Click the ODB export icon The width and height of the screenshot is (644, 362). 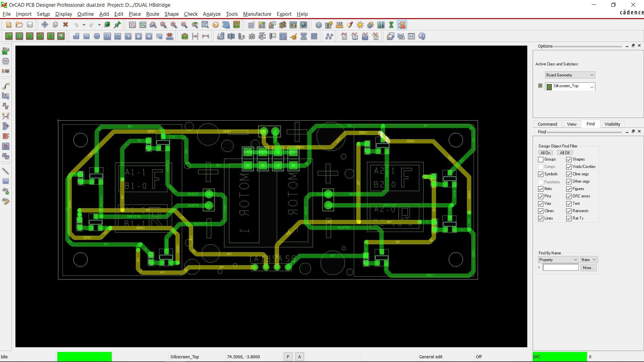(x=220, y=37)
